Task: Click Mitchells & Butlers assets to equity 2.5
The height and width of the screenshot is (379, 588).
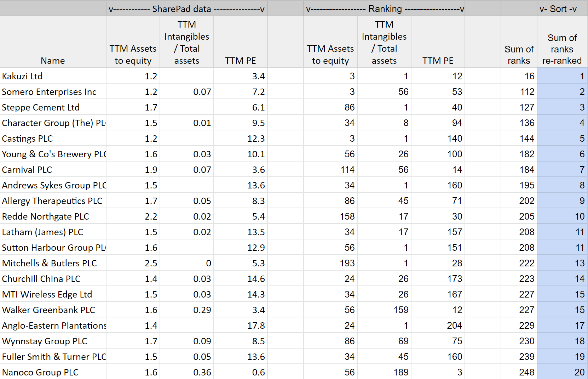Action: click(133, 263)
